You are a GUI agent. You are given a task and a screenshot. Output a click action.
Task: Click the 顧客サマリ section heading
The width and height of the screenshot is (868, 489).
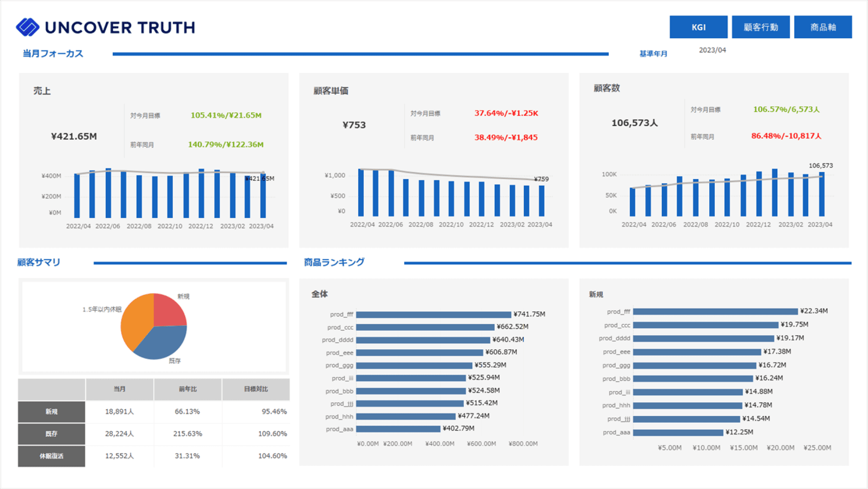tap(39, 262)
